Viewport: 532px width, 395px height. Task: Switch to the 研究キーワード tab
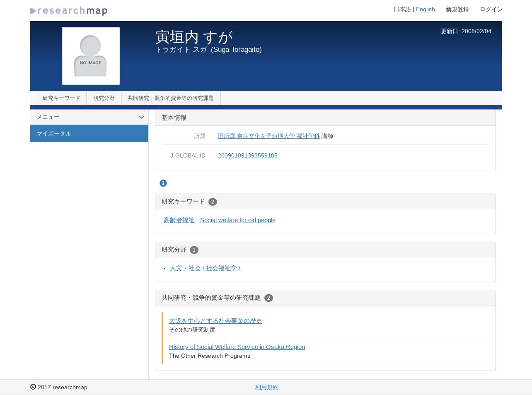click(x=61, y=98)
